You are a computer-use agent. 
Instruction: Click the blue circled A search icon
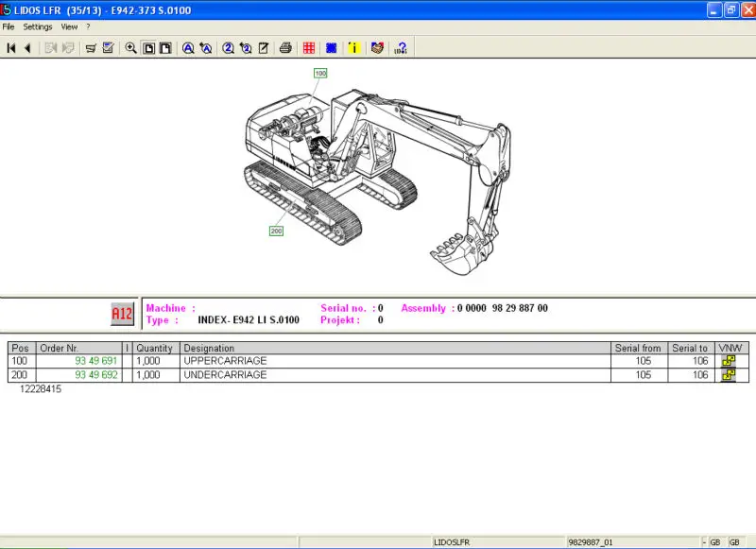(x=188, y=47)
